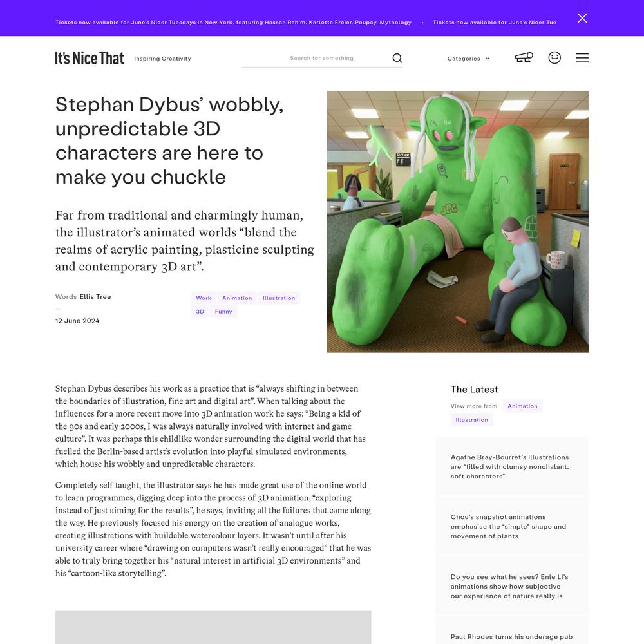Open author Ellis Tree's profile link

click(x=95, y=297)
